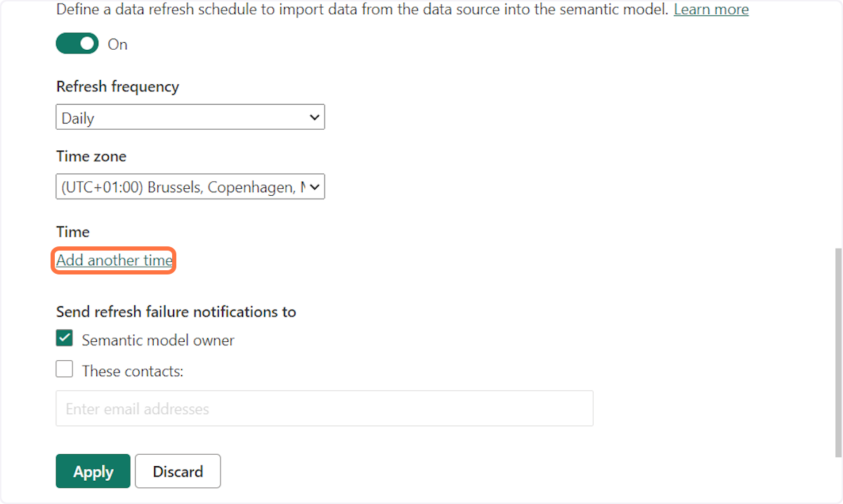Image resolution: width=843 pixels, height=504 pixels.
Task: Click the On label beside the switch
Action: pos(117,44)
